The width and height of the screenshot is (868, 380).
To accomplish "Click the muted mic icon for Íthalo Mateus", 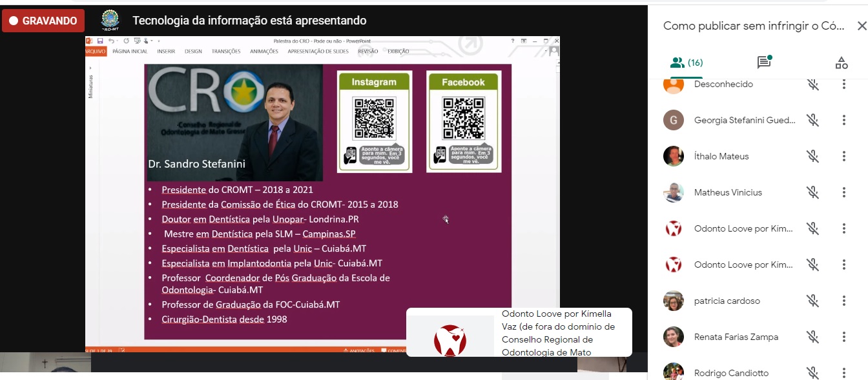I will pos(812,156).
